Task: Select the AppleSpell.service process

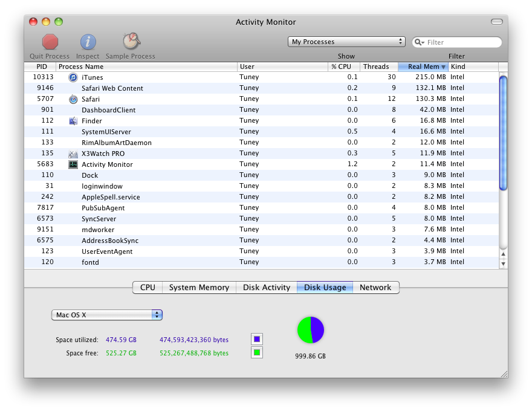Action: [261, 197]
